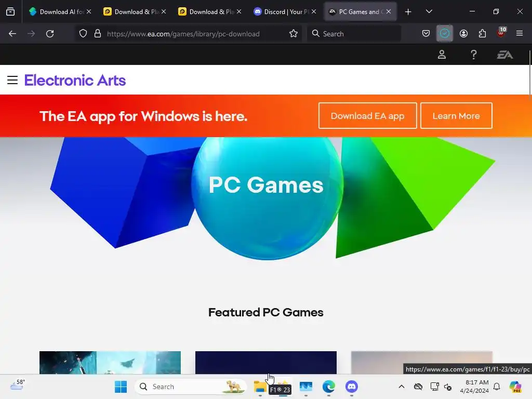Close the Download AI tab
The image size is (532, 399).
pyautogui.click(x=89, y=11)
